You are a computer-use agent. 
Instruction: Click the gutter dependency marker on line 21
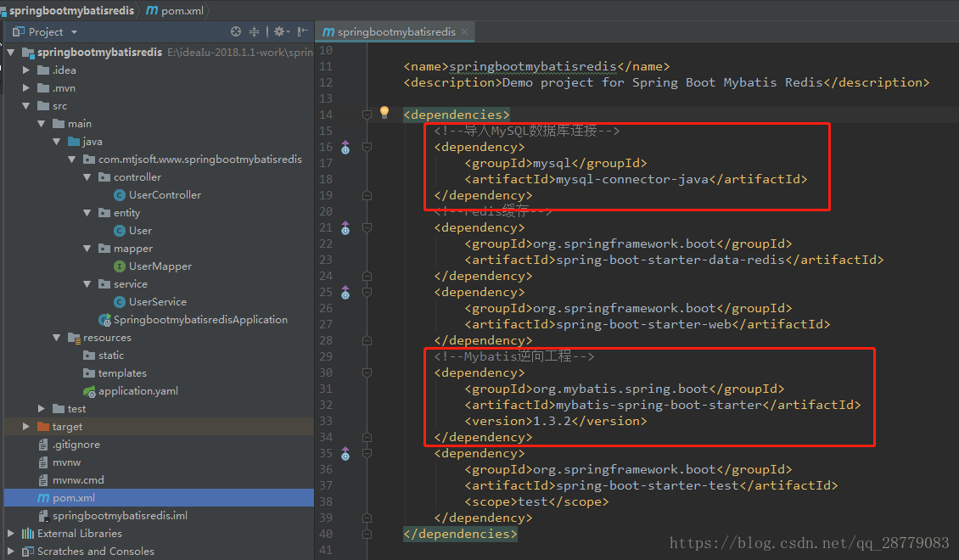tap(345, 228)
